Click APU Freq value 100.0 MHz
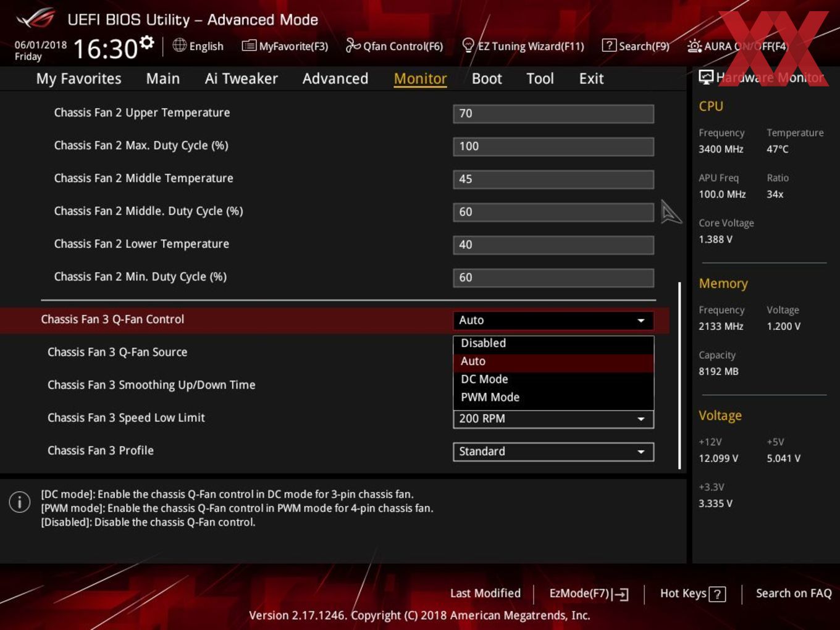The image size is (840, 630). coord(722,195)
